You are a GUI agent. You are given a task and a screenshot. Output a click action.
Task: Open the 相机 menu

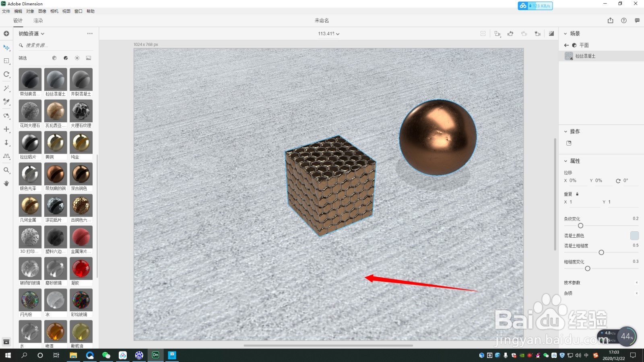point(54,11)
